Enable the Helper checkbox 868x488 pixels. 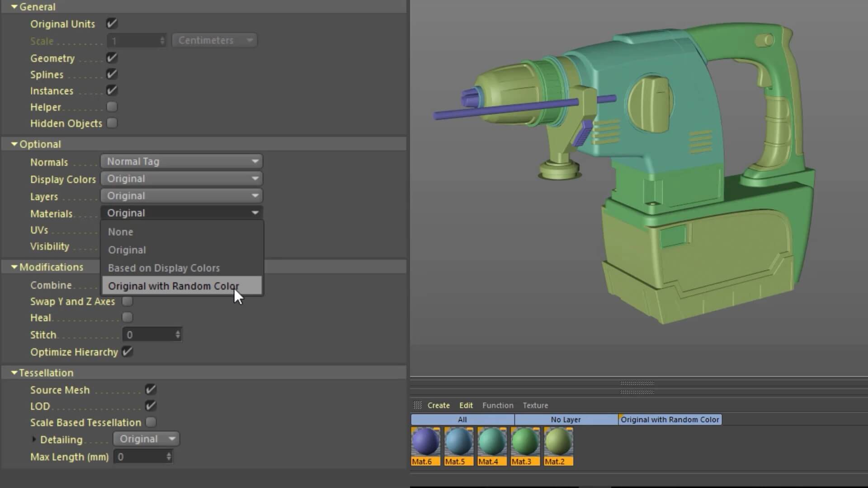pos(112,107)
